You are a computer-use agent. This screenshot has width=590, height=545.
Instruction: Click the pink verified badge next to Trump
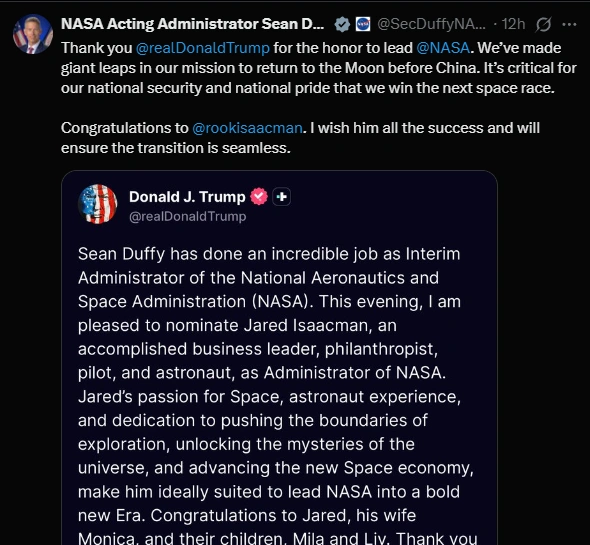[x=259, y=196]
